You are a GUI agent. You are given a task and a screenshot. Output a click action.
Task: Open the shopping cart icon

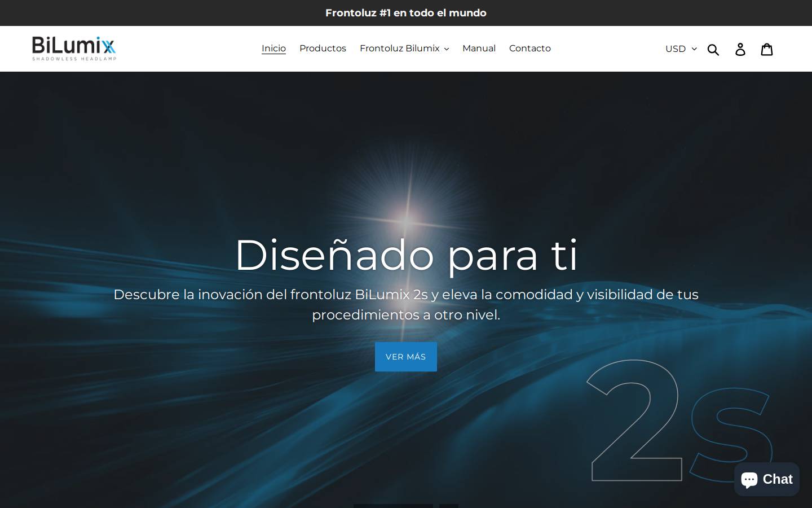click(767, 49)
